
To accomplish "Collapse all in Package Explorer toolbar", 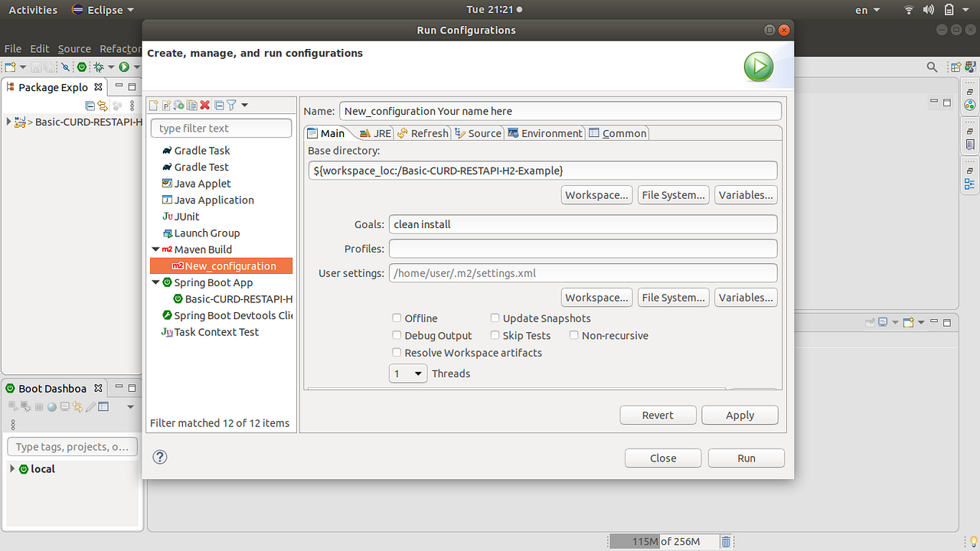I will click(x=90, y=106).
